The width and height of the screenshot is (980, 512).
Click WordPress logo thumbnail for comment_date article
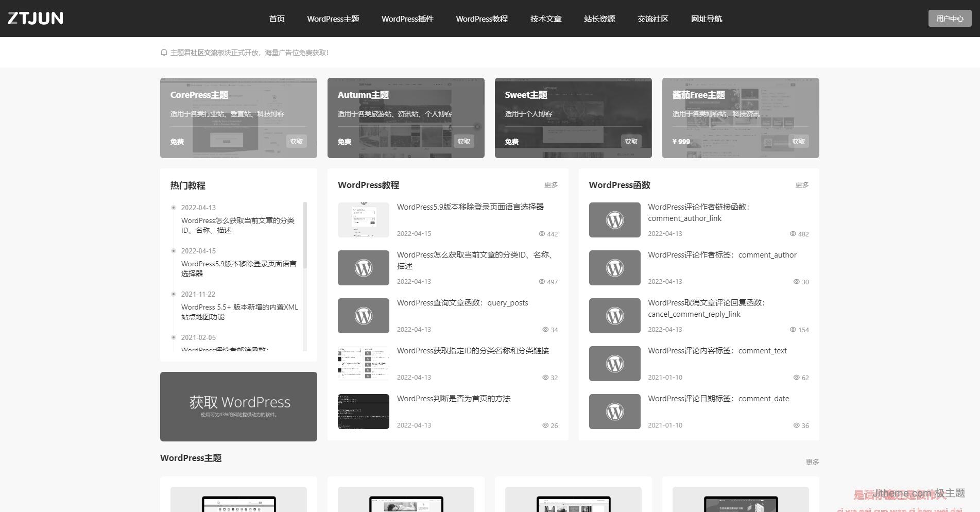614,412
